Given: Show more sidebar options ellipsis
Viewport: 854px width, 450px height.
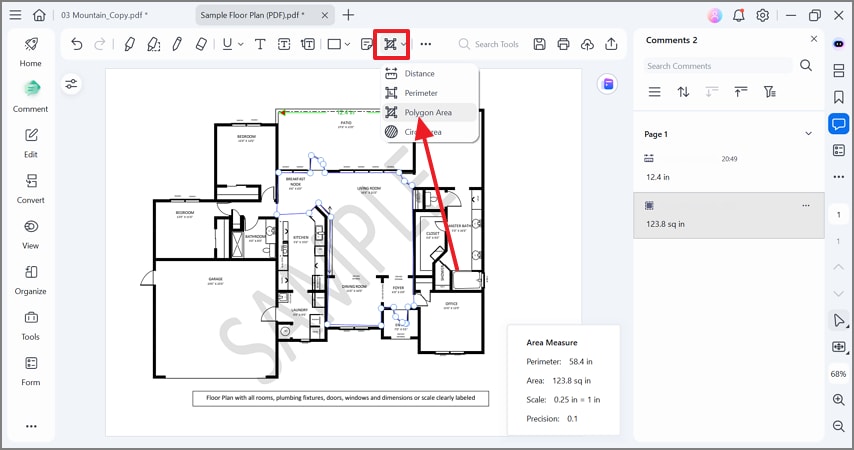Looking at the screenshot, I should 31,426.
